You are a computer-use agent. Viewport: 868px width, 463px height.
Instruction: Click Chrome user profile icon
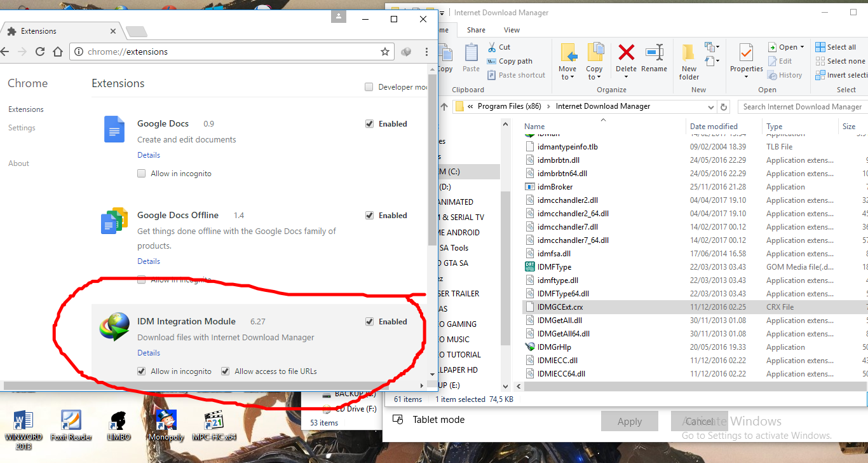pyautogui.click(x=339, y=16)
